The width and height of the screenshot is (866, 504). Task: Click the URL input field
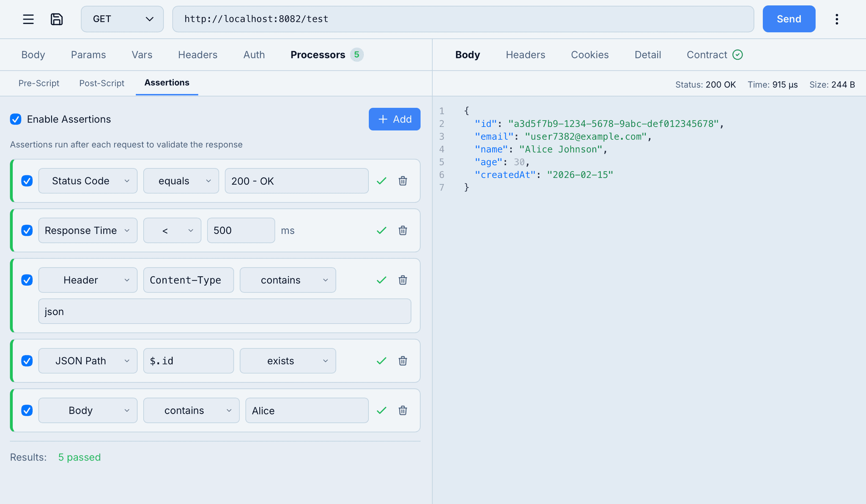pyautogui.click(x=463, y=19)
